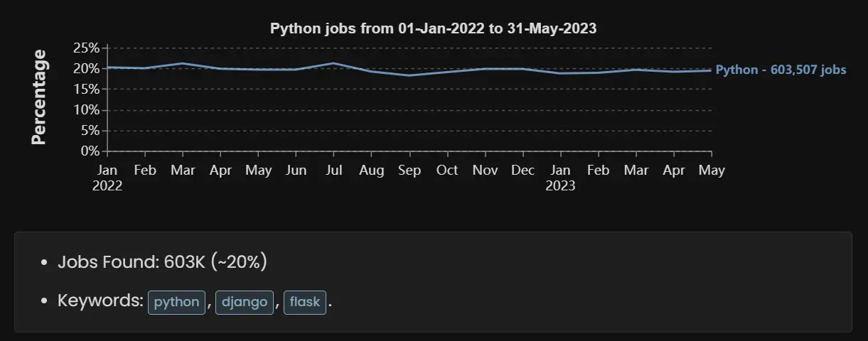Click the 25% y-axis tick label
The image size is (868, 341).
pyautogui.click(x=86, y=48)
